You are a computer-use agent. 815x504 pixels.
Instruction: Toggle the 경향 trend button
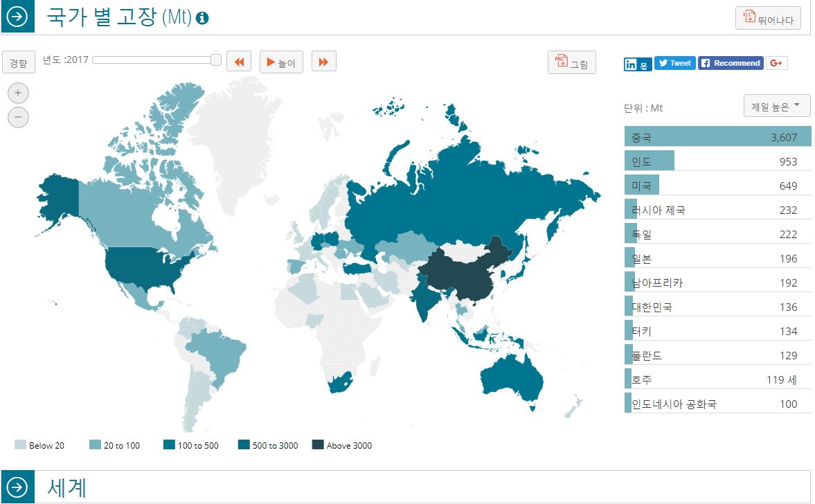pyautogui.click(x=19, y=62)
